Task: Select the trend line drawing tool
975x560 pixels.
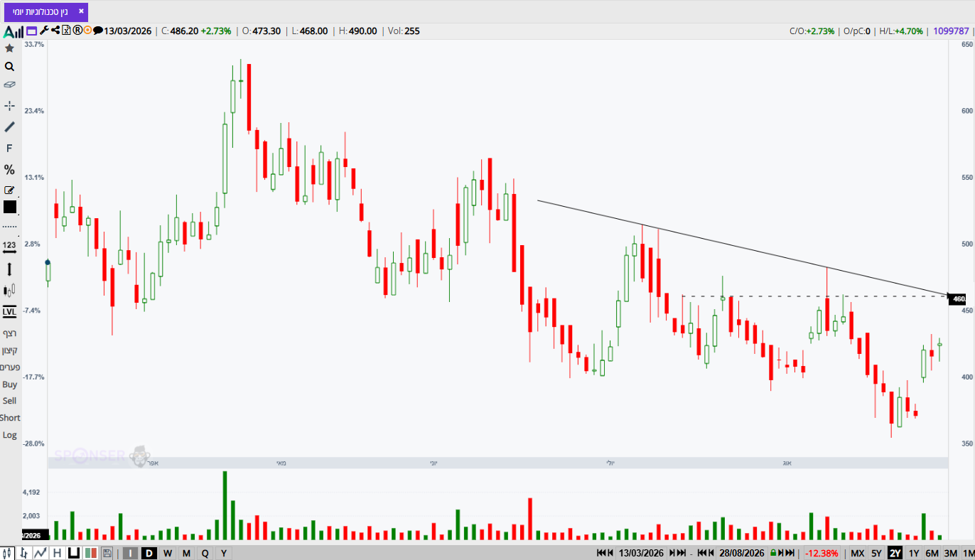Action: click(x=9, y=126)
